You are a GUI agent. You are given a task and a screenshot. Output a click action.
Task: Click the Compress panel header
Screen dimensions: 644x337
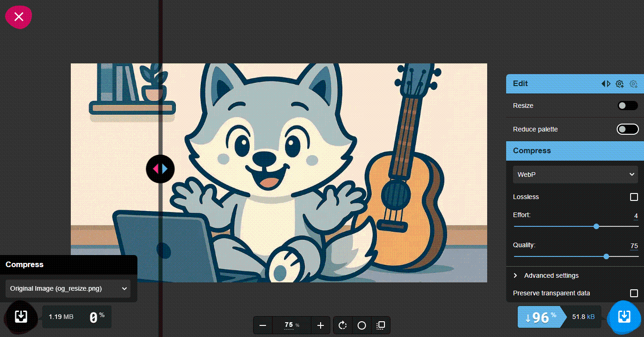[555, 150]
